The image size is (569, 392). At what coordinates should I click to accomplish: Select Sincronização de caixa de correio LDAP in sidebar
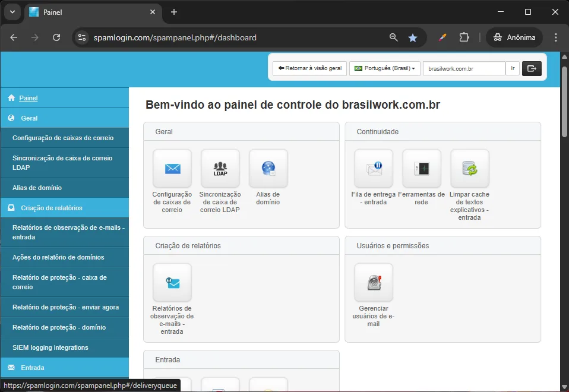tap(65, 163)
